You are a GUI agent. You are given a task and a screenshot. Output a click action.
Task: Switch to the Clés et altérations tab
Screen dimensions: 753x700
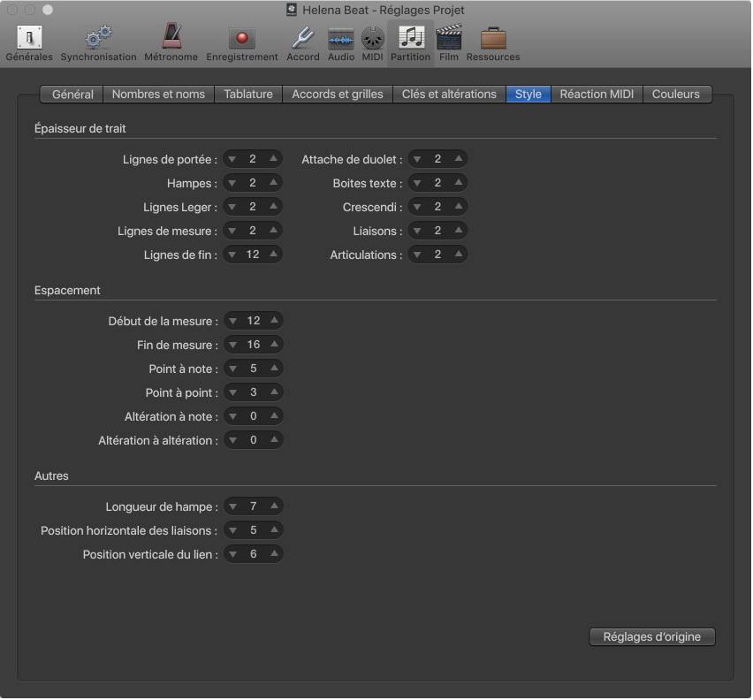[x=449, y=94]
